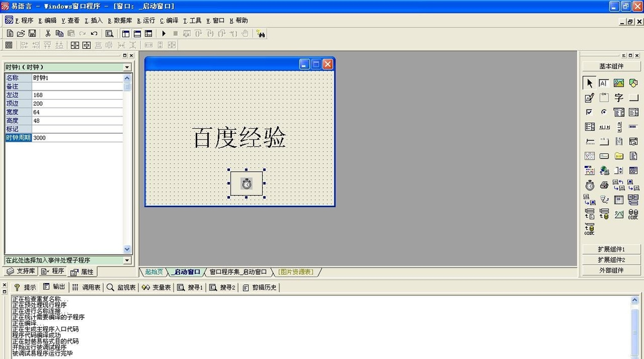
Task: Close the properties panel with its X
Action: pos(131,55)
